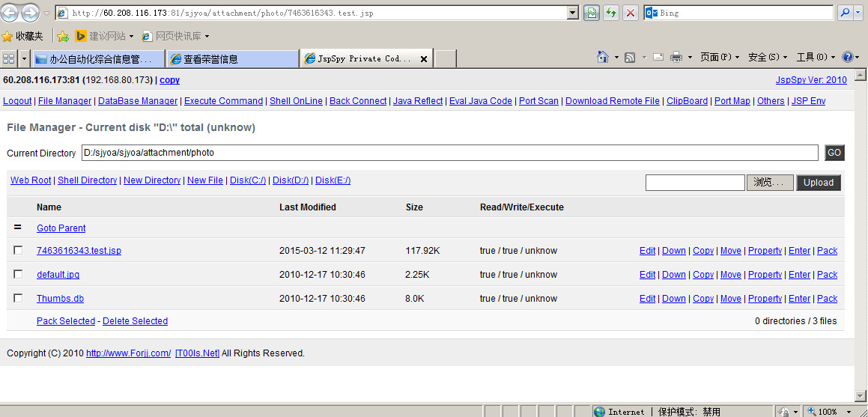Open the 安全(S) menu

click(767, 57)
